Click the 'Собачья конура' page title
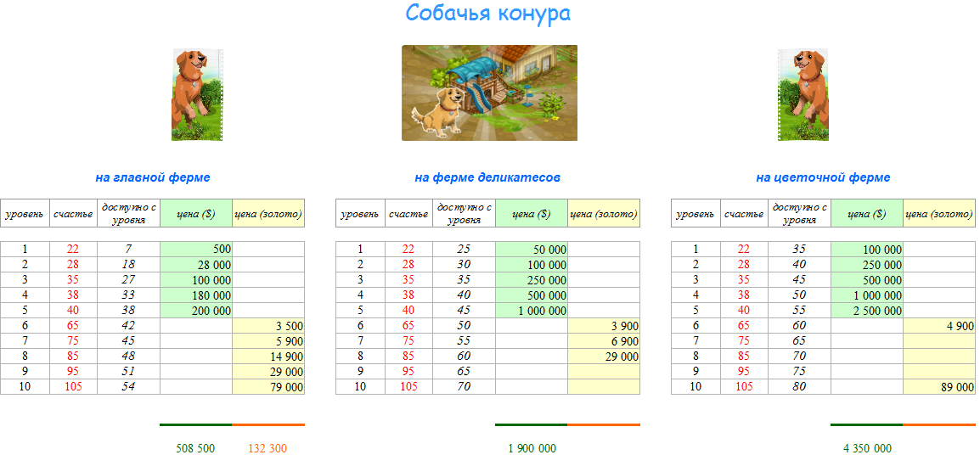The width and height of the screenshot is (980, 466). click(x=488, y=13)
